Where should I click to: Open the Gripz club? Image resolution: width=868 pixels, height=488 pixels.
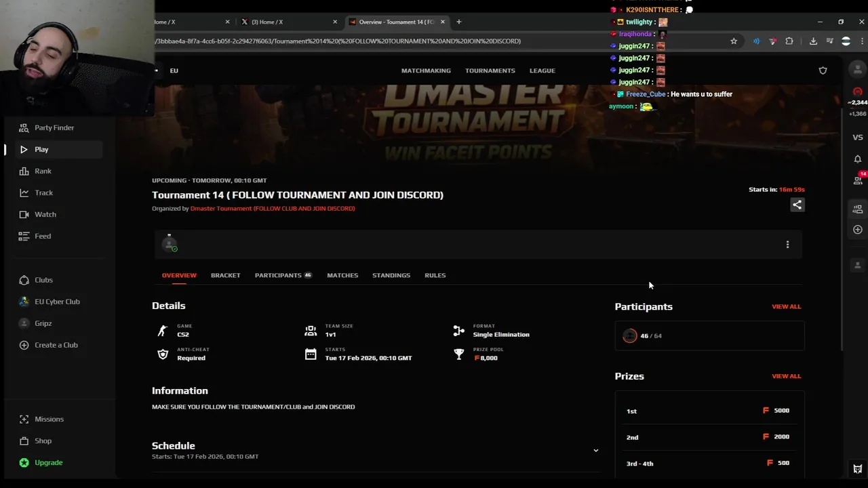(x=43, y=323)
